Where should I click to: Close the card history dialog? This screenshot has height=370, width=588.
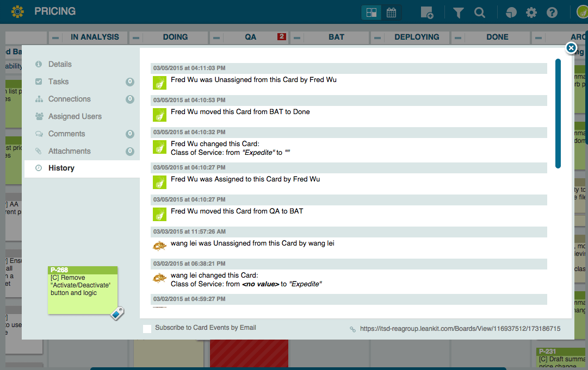click(x=571, y=48)
